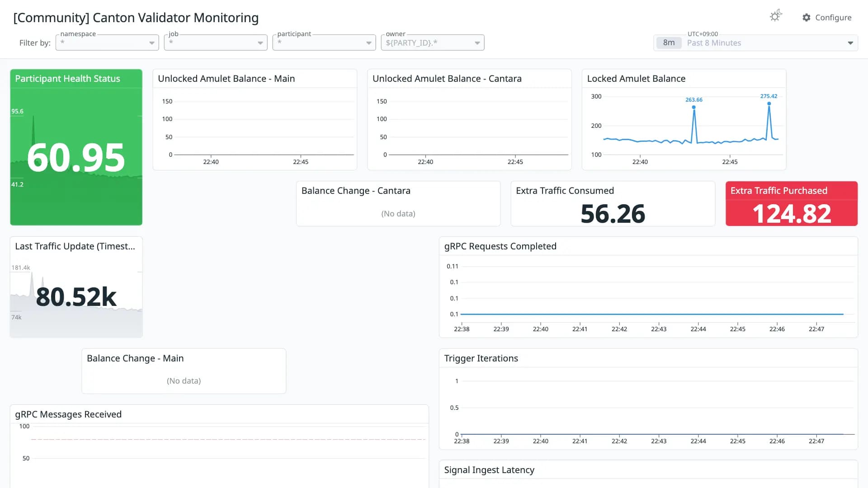This screenshot has height=488, width=868.
Task: Click the Last Traffic Update widget title
Action: pyautogui.click(x=75, y=246)
